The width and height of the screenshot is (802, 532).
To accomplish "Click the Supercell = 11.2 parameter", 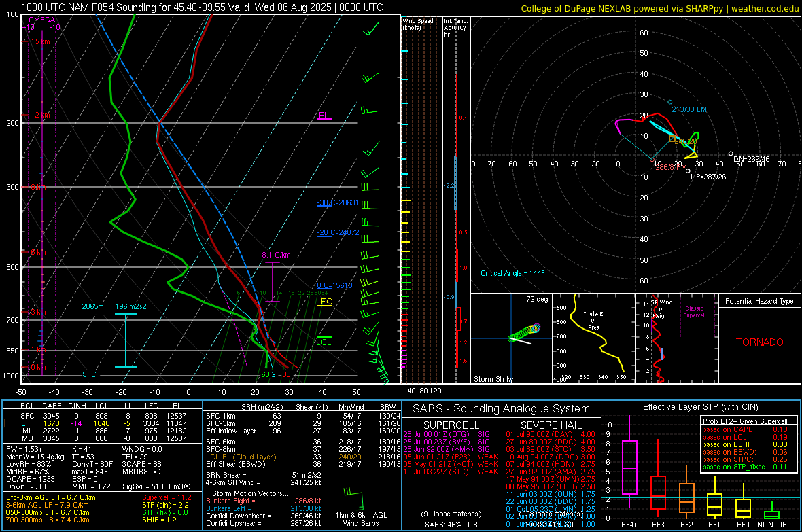I will click(167, 497).
